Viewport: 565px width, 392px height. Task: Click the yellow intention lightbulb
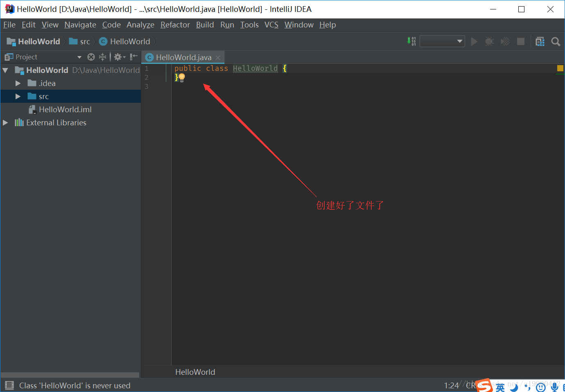[182, 77]
